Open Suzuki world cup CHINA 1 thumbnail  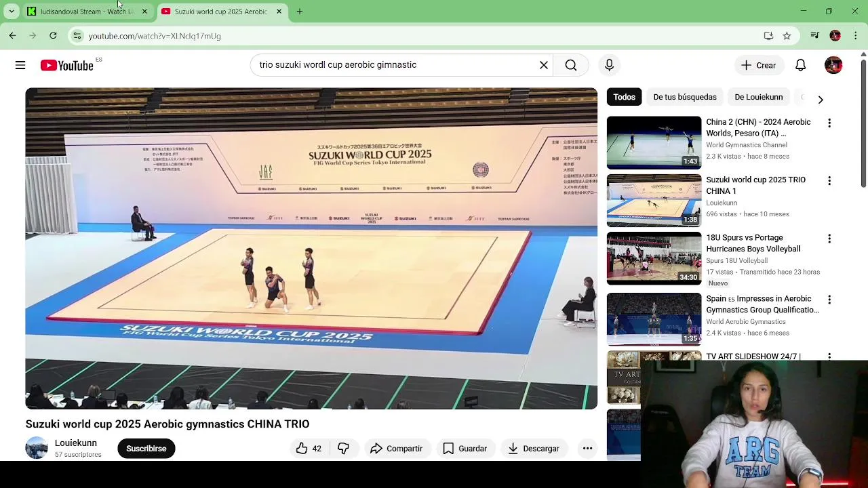click(x=654, y=201)
